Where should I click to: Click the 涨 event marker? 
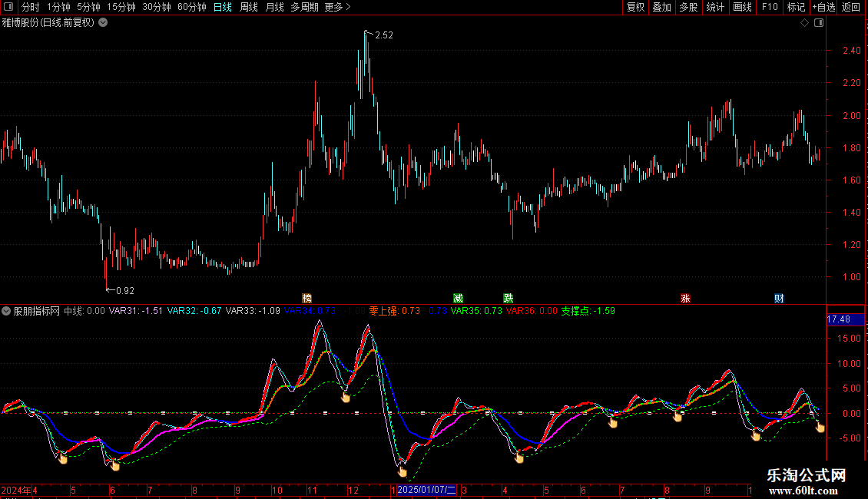pos(685,298)
